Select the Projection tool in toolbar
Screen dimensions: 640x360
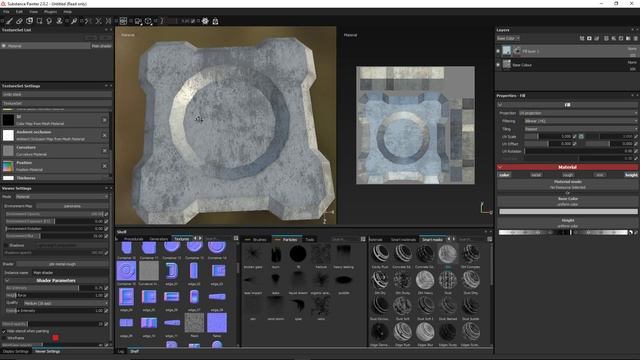29,21
